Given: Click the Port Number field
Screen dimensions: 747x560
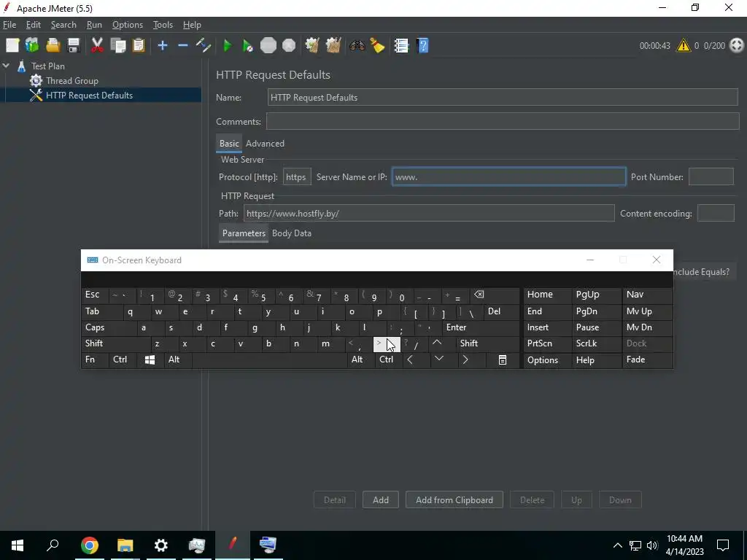Looking at the screenshot, I should (x=711, y=176).
